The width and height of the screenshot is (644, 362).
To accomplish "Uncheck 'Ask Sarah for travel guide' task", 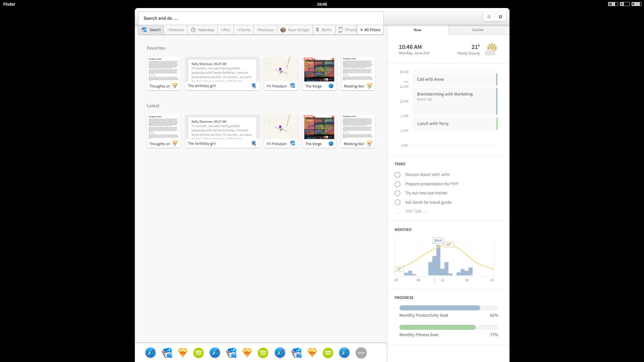I will (397, 202).
